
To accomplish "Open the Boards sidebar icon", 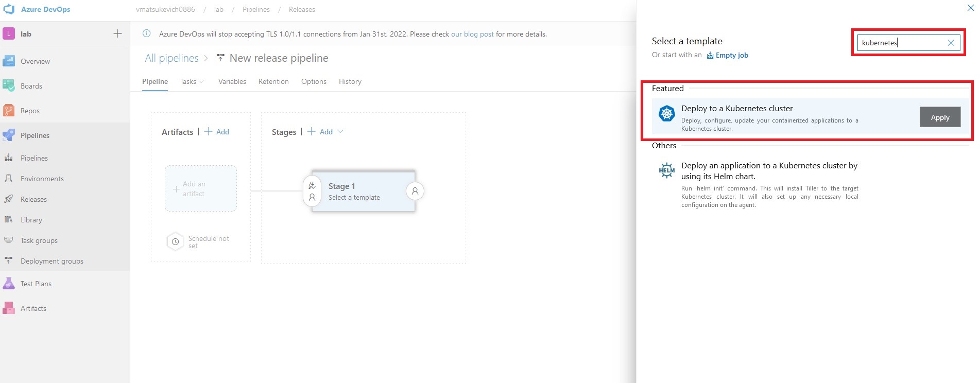I will tap(9, 86).
